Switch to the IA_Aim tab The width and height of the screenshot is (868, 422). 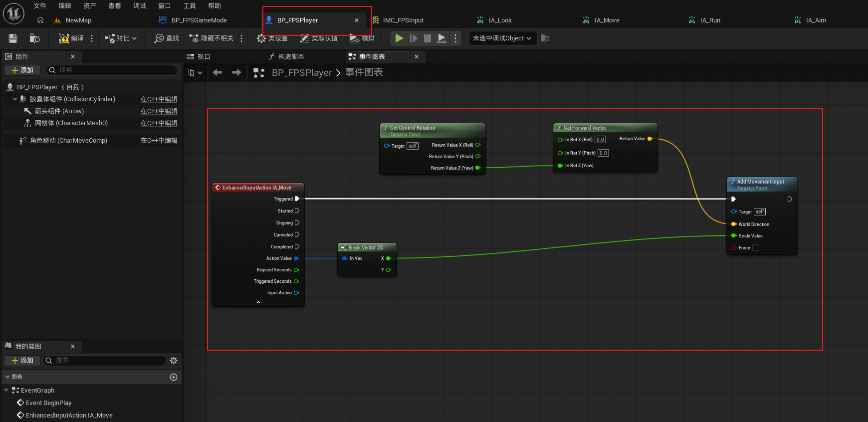coord(816,20)
